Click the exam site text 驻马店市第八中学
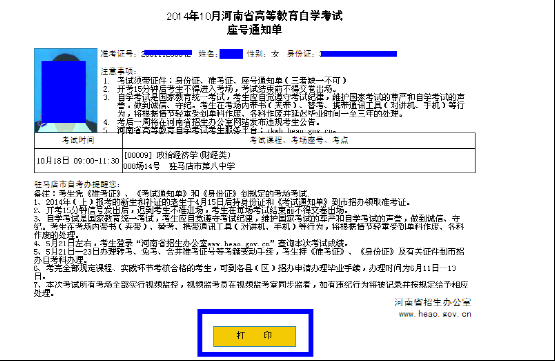Screen dimensions: 555x361 (x=202, y=166)
